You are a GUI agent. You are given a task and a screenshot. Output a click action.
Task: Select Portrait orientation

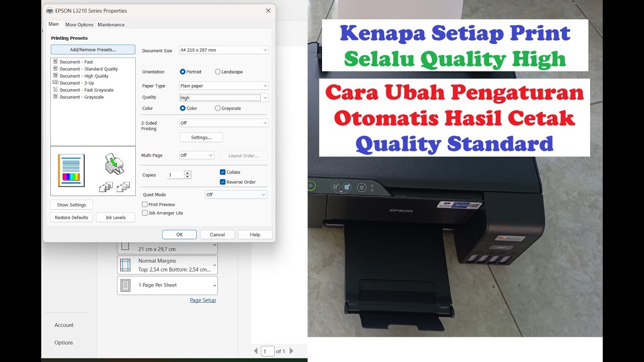[183, 72]
